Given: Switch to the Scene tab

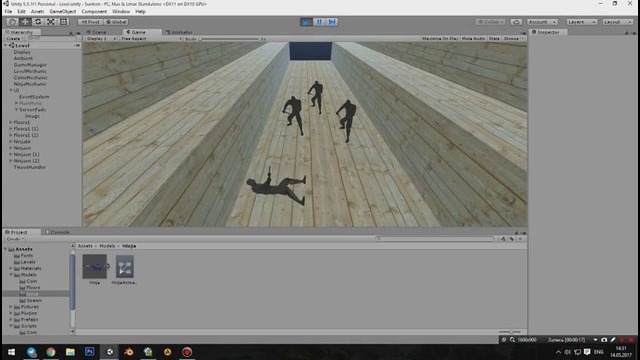Looking at the screenshot, I should click(96, 32).
